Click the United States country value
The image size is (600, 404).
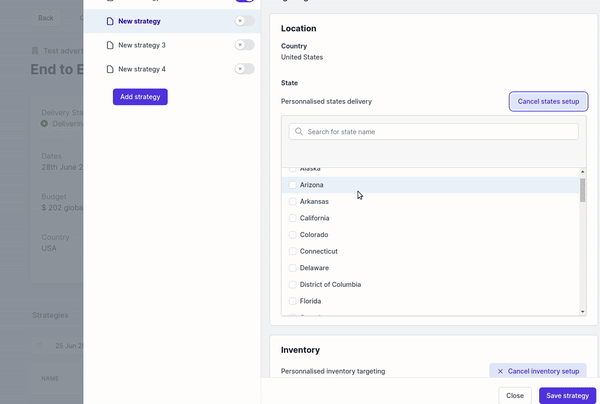(302, 57)
